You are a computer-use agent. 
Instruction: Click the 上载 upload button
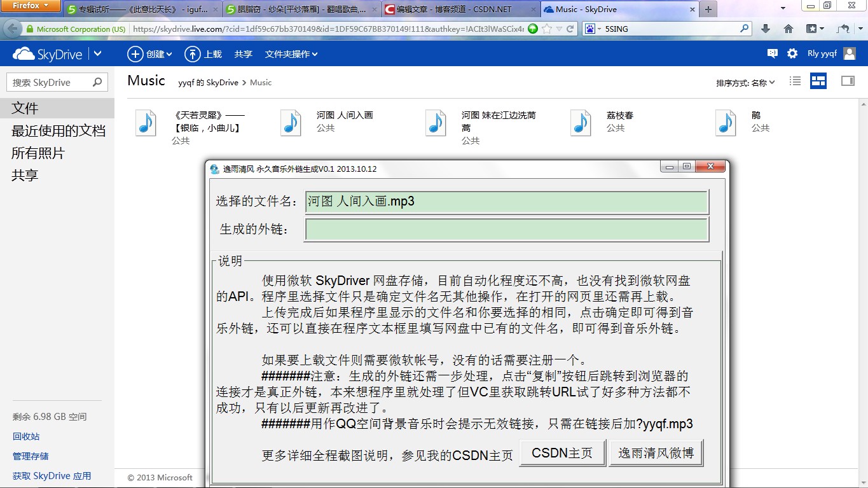[203, 54]
